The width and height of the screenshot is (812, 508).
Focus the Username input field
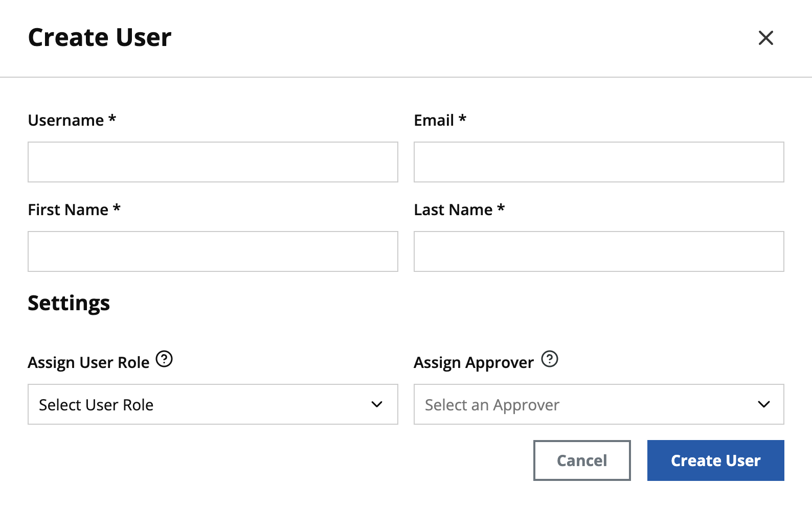click(213, 162)
